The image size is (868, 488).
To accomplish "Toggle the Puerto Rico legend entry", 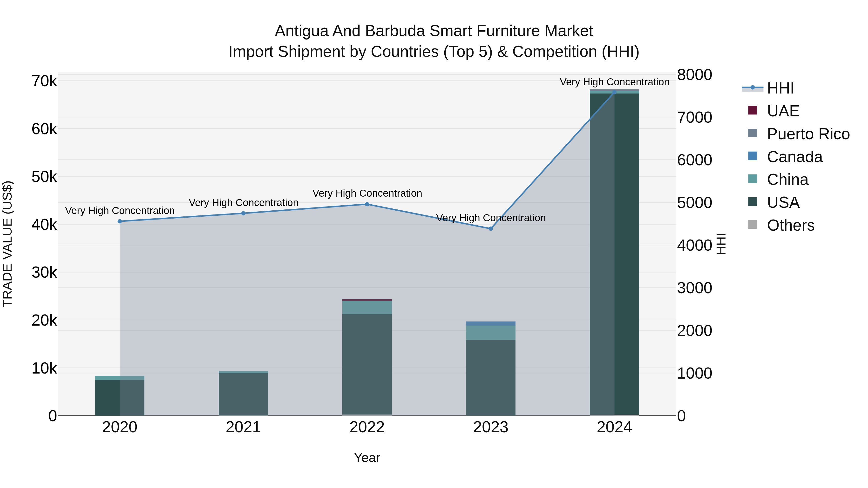I will (799, 134).
